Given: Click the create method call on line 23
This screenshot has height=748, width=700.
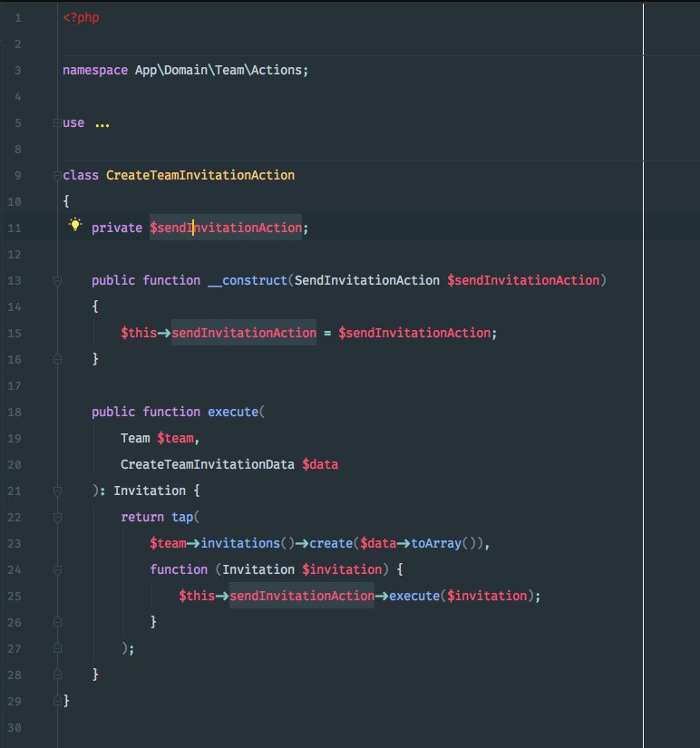Looking at the screenshot, I should (x=331, y=543).
